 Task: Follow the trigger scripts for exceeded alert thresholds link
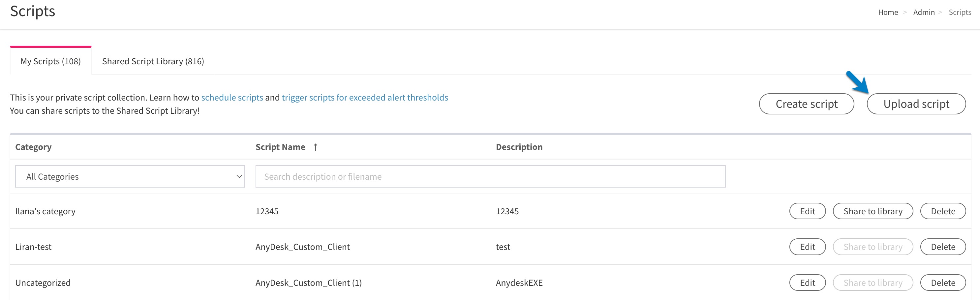coord(364,97)
